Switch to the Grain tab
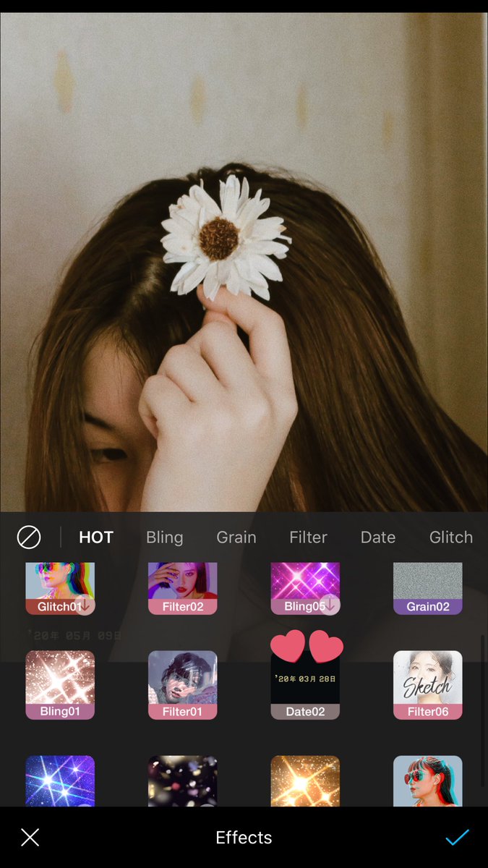The width and height of the screenshot is (488, 868). tap(236, 537)
